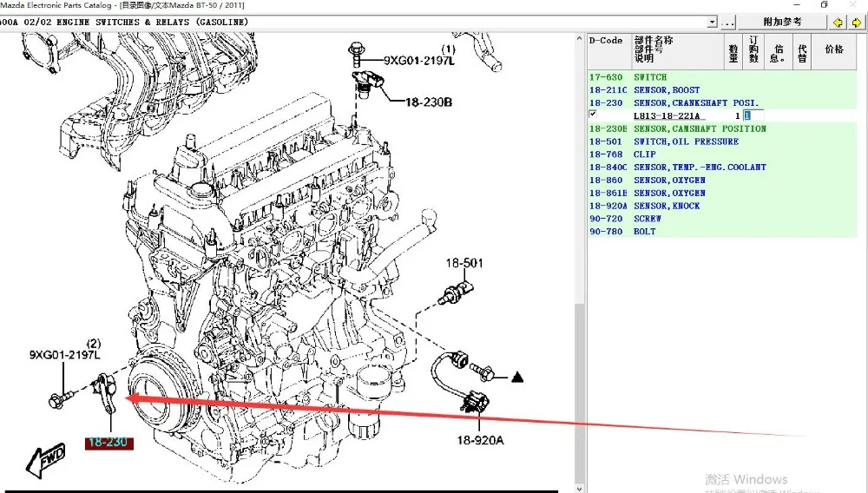Toggle the checkbox beside L813-18-221A
This screenshot has height=493, width=868.
click(593, 114)
